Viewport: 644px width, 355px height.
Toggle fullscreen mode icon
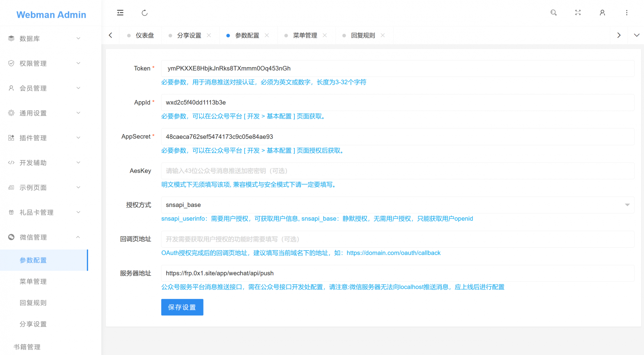point(578,13)
